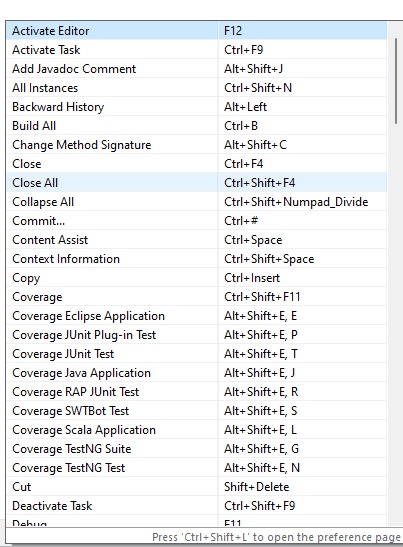The height and width of the screenshot is (547, 403).
Task: Select Coverage JUnit Test command
Action: point(196,354)
